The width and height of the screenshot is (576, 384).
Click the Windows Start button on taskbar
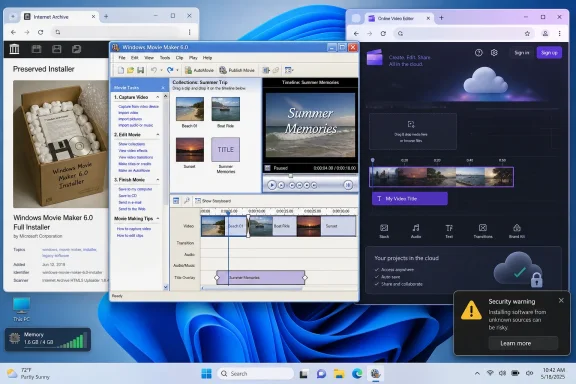point(206,374)
